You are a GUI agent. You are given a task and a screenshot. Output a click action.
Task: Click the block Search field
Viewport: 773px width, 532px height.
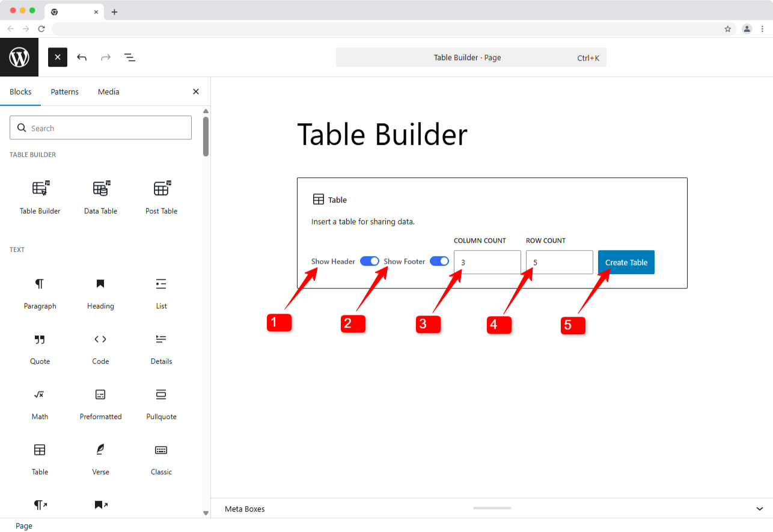click(100, 128)
